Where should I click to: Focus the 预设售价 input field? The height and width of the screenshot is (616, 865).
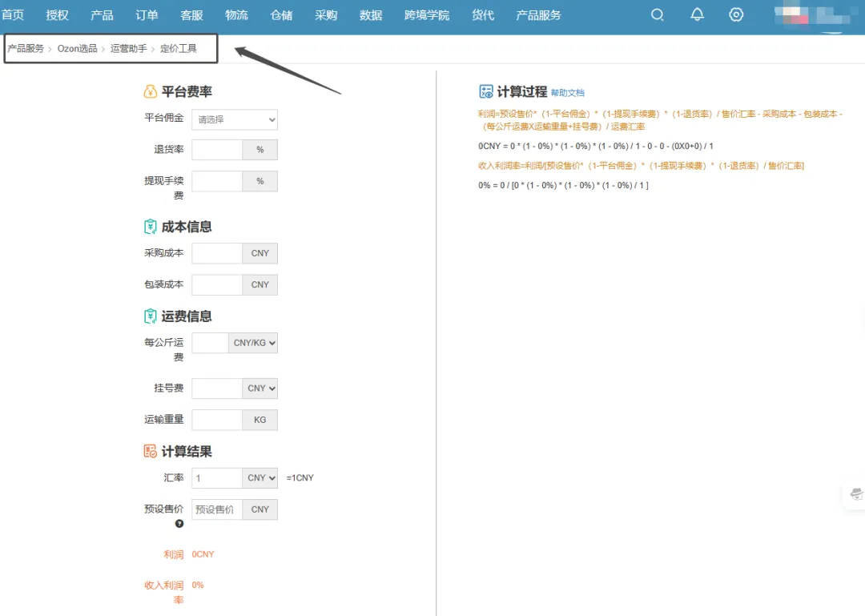click(x=217, y=509)
